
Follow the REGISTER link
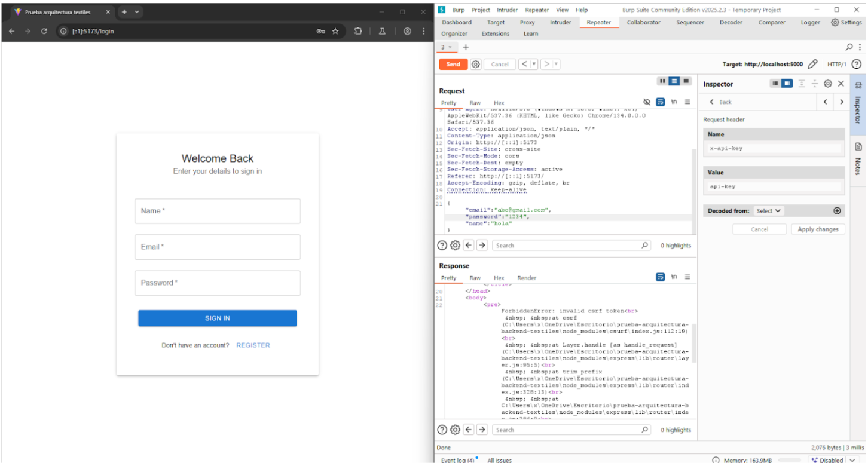click(253, 345)
